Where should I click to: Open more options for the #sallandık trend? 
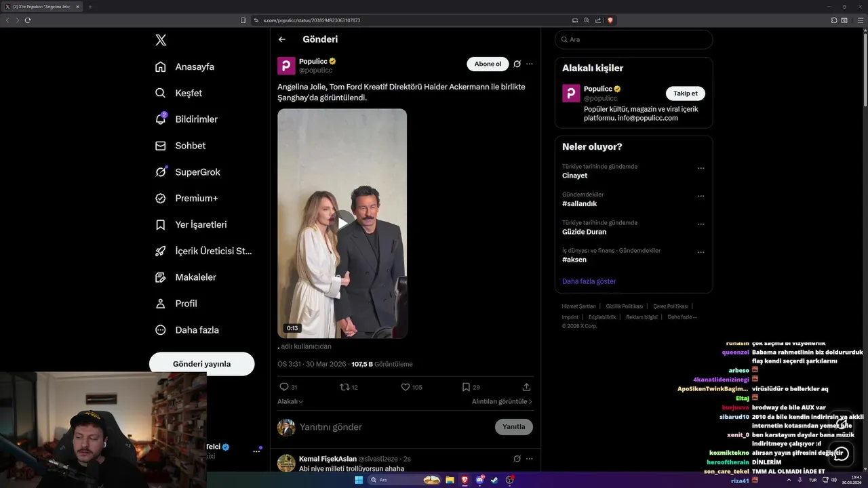pyautogui.click(x=701, y=196)
